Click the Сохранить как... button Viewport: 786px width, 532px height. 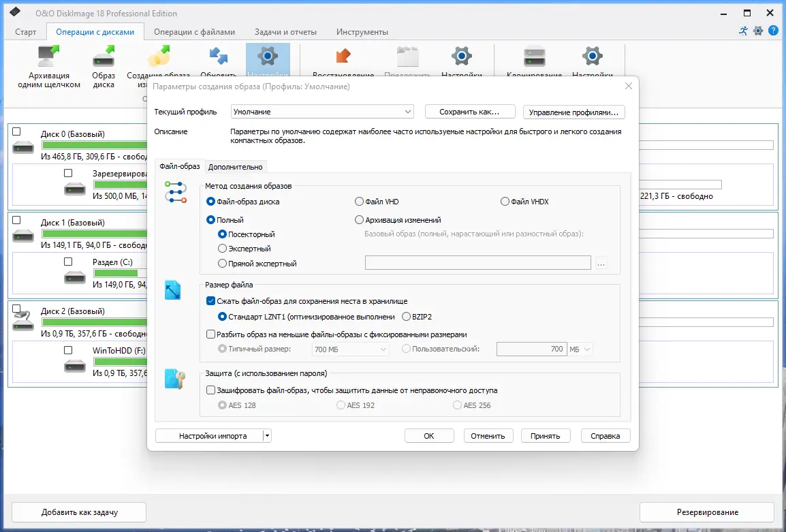click(x=470, y=112)
